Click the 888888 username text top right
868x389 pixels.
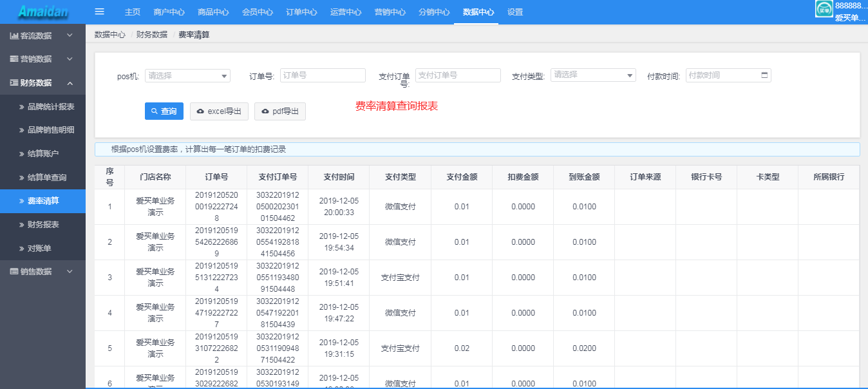click(851, 6)
